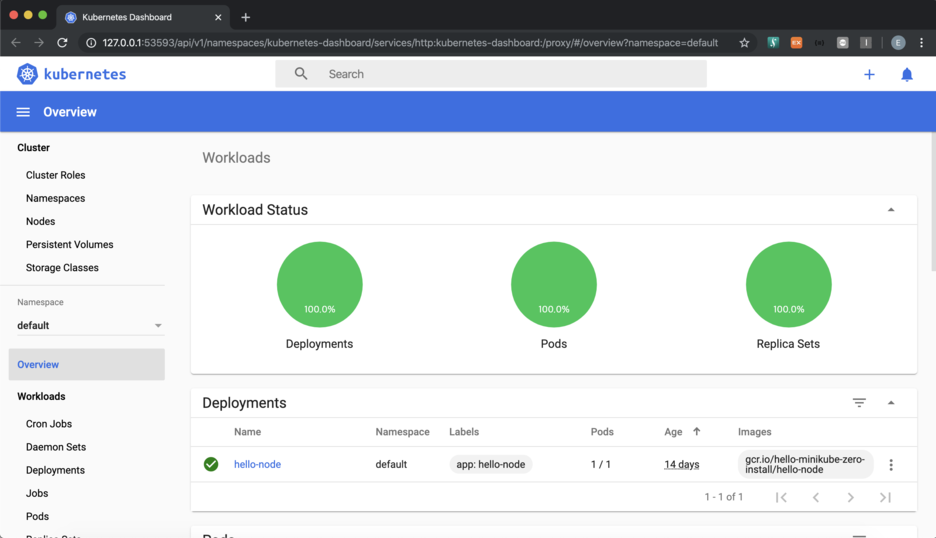Screen dimensions: 936x538
Task: Click the Images column header
Action: [x=755, y=432]
